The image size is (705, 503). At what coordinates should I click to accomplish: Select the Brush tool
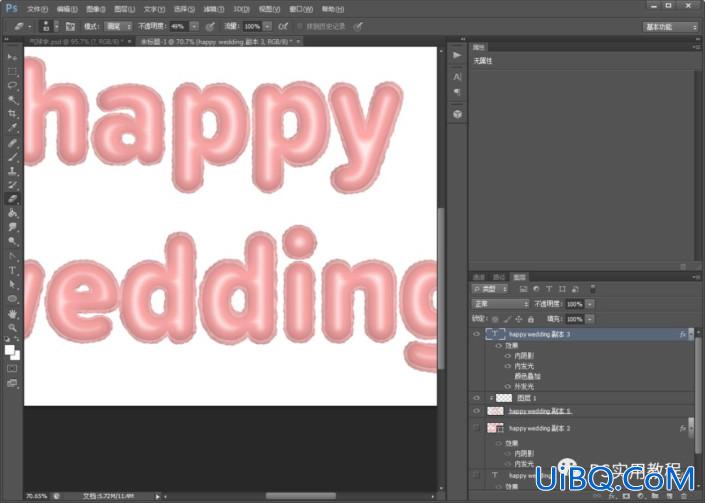point(12,157)
